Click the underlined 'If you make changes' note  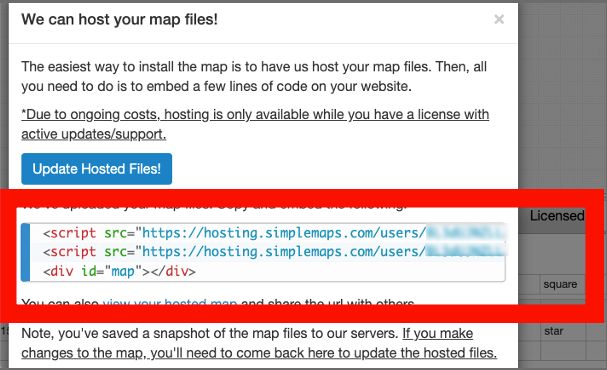click(x=259, y=343)
